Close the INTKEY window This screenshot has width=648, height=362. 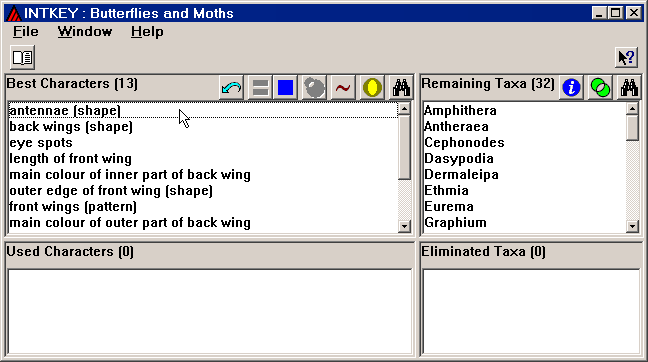[633, 13]
